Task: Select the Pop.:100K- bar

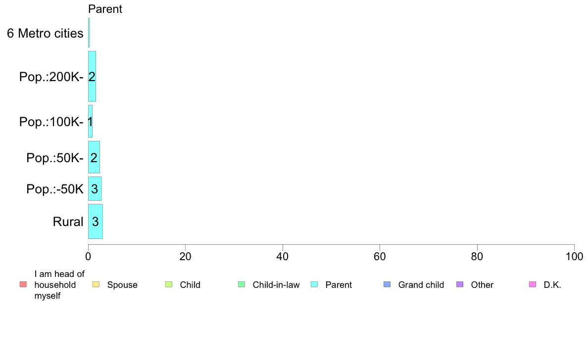Action: click(x=90, y=121)
